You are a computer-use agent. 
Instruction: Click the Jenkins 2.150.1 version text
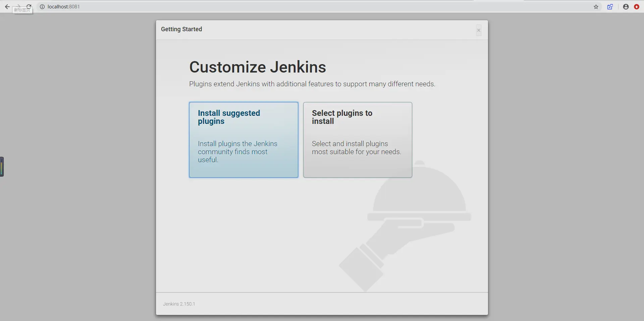[179, 304]
